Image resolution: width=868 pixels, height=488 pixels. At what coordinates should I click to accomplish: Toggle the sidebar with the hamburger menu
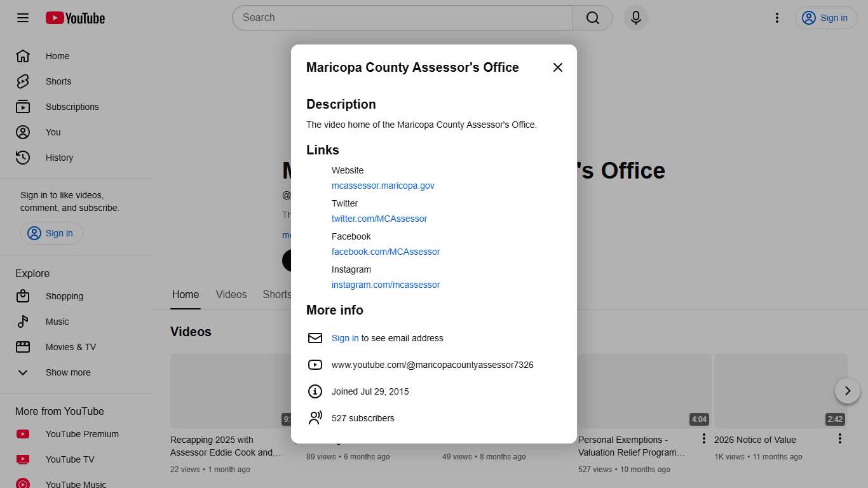[x=22, y=18]
